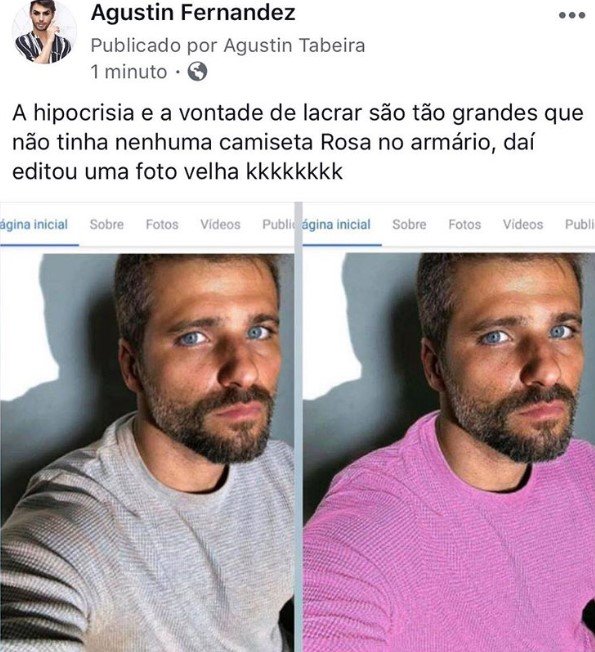Select Vídeos tab in left screenshot

[x=220, y=225]
